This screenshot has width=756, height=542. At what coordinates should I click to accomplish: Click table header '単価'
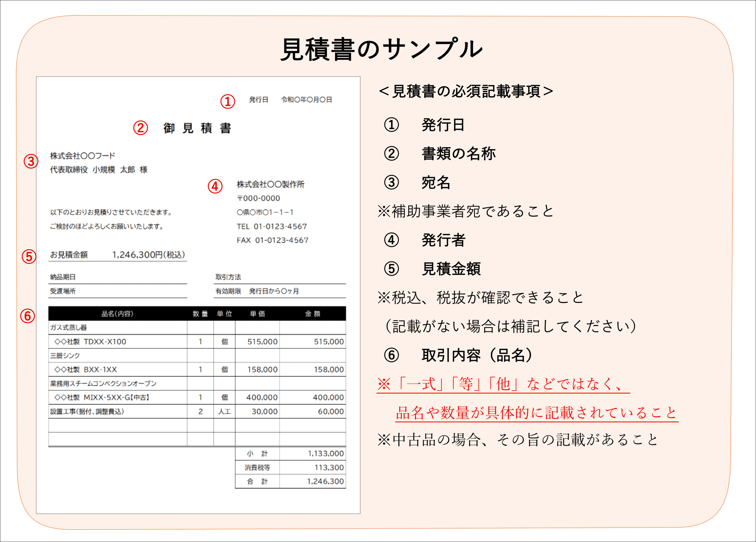257,314
